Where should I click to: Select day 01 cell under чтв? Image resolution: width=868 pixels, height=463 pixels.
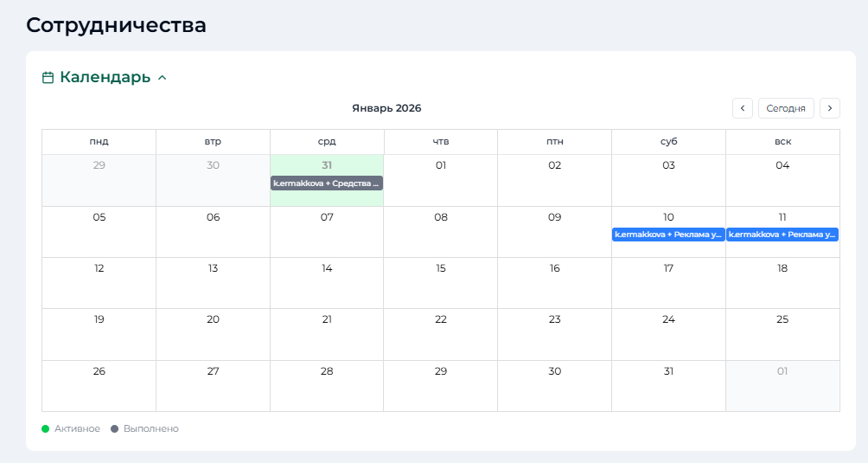[x=441, y=165]
